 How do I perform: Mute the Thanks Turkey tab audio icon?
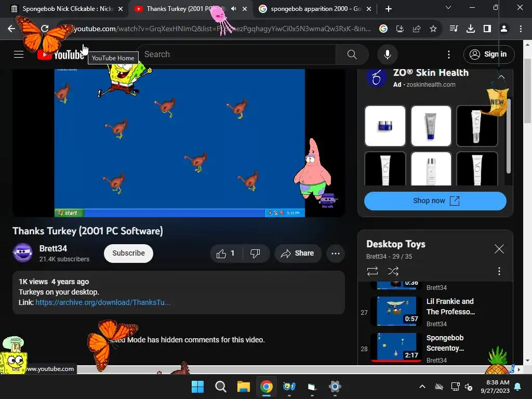(x=233, y=9)
